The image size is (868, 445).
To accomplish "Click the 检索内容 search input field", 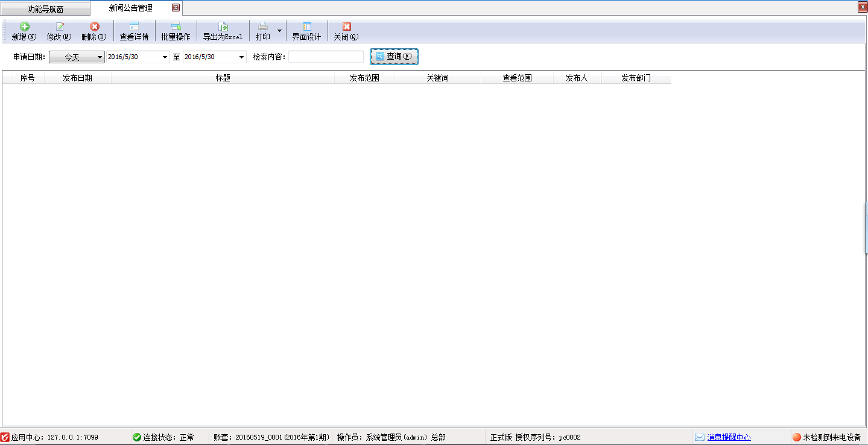I will (326, 57).
